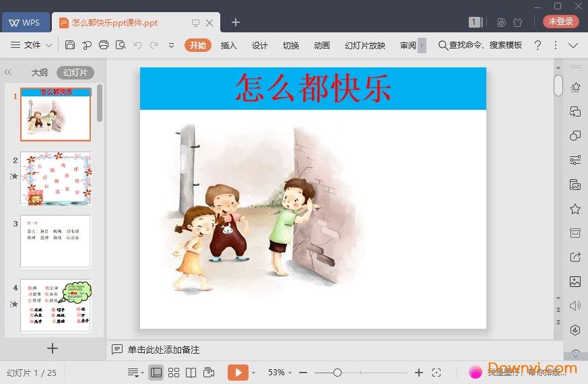The image size is (588, 384).
Task: Select the 动画 ribbon tab
Action: (322, 45)
